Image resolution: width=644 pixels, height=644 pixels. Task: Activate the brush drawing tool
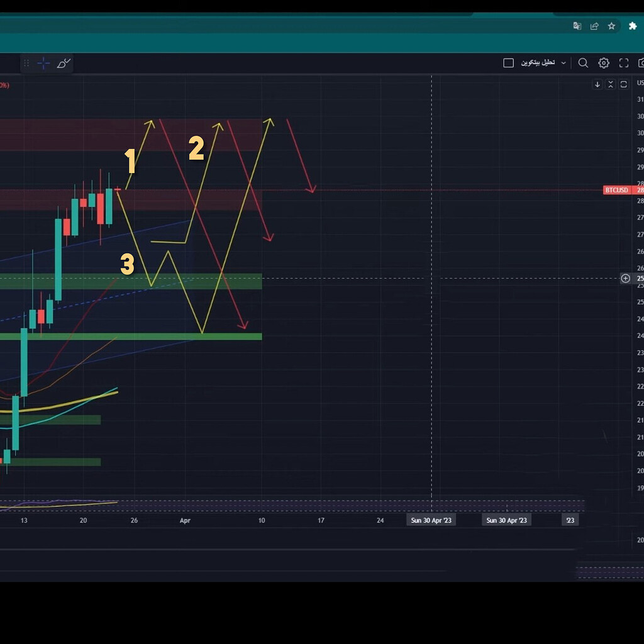64,63
